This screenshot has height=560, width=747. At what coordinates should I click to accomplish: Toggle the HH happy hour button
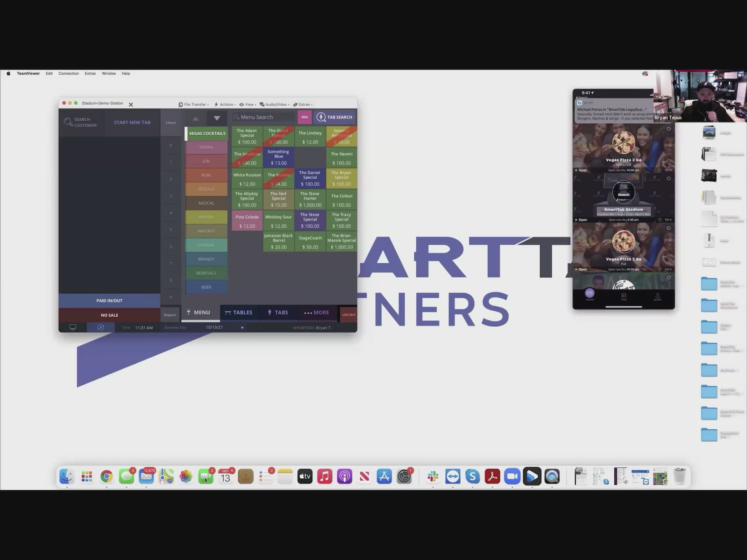[x=305, y=117]
